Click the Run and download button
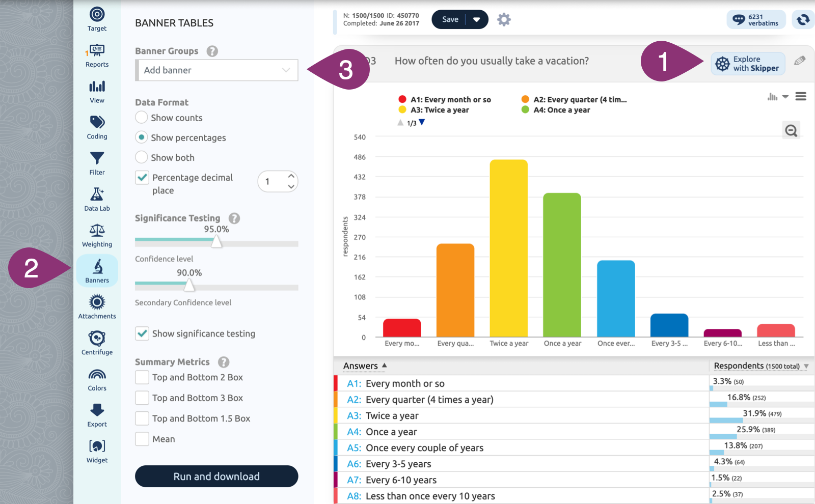This screenshot has width=815, height=504. tap(216, 477)
